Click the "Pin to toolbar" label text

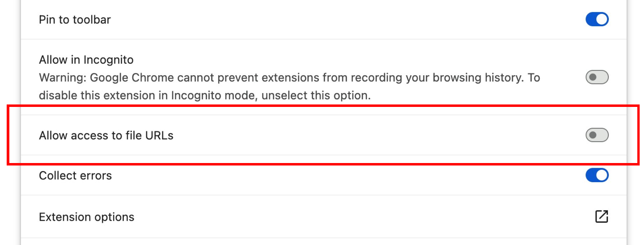click(75, 20)
